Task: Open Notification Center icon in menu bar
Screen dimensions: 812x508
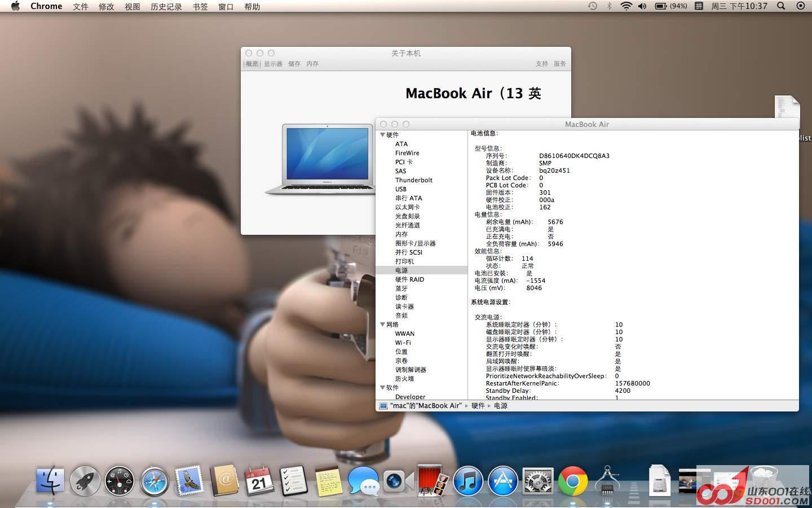Action: coord(801,6)
